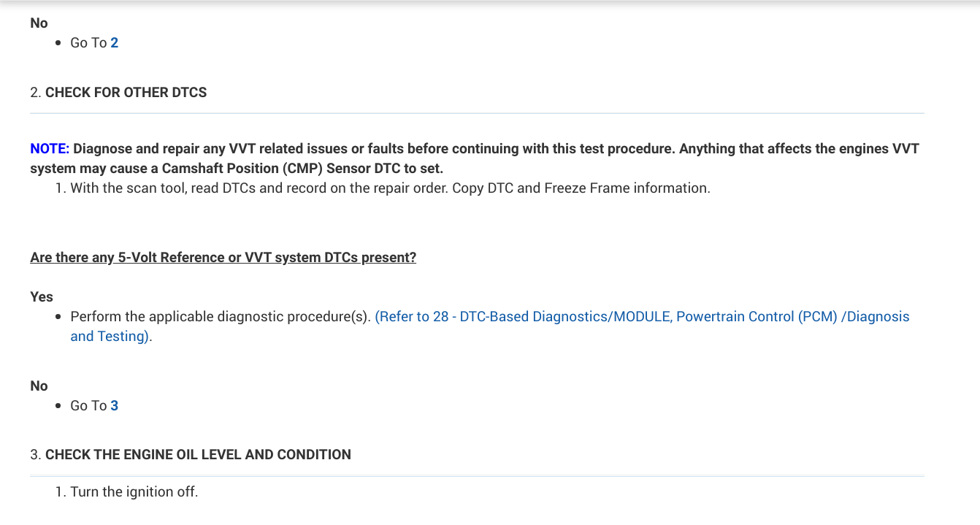Click the CHECK THE ENGINE OIL LEVEL heading
The width and height of the screenshot is (980, 525).
tap(198, 455)
